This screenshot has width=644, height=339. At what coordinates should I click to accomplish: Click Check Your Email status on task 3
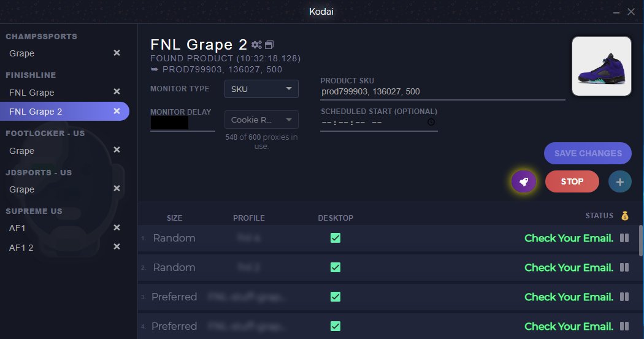click(x=569, y=297)
